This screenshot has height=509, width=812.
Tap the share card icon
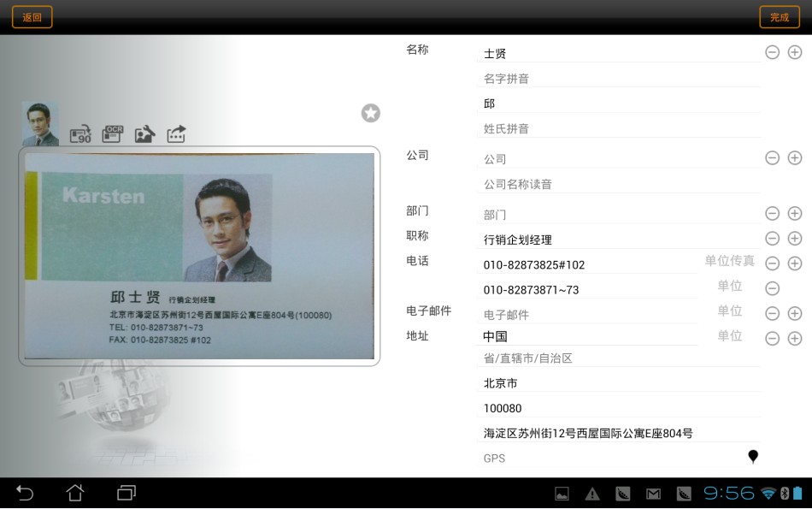pos(176,133)
